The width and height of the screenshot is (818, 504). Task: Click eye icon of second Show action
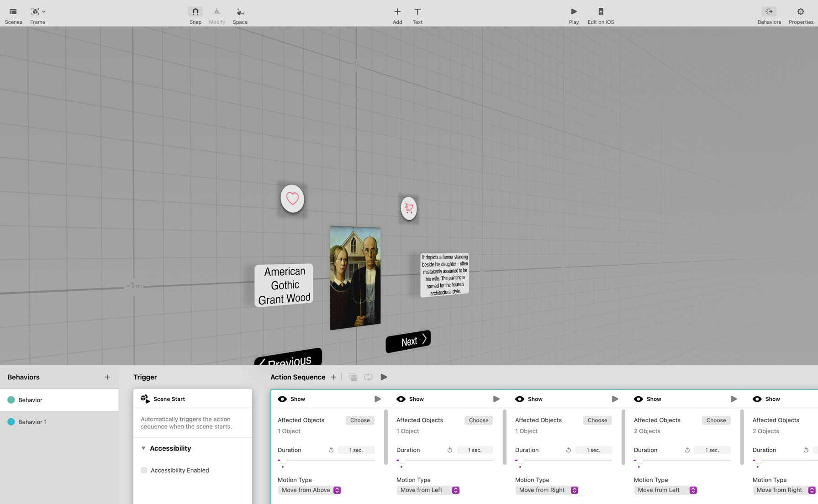(401, 399)
